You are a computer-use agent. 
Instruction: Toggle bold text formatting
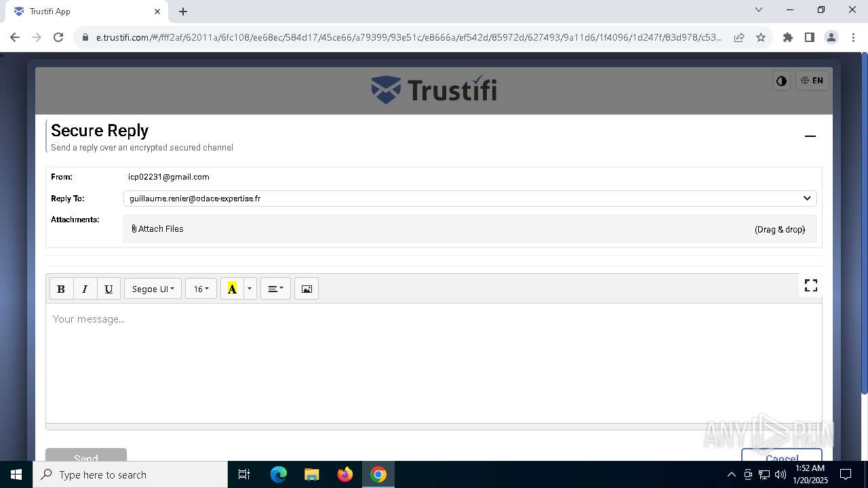point(61,289)
